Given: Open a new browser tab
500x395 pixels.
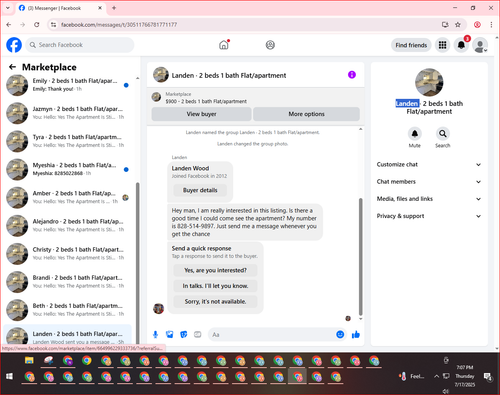Looking at the screenshot, I should [114, 8].
